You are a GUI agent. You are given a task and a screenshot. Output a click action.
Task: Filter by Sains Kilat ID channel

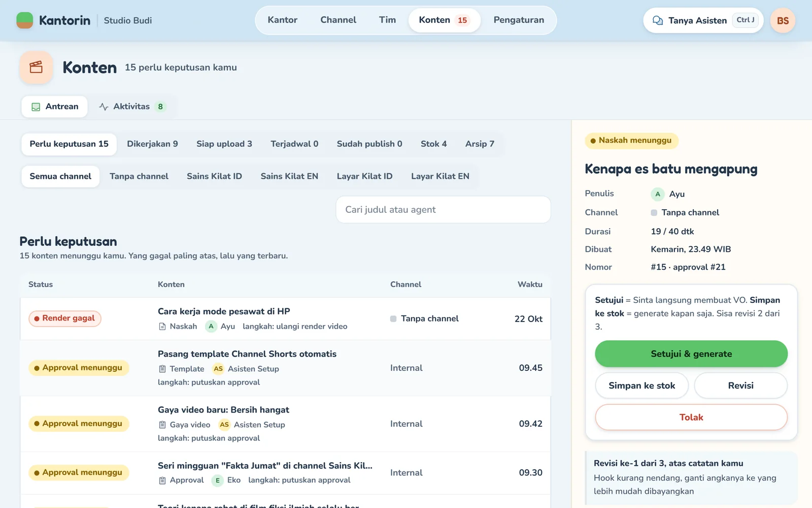click(x=214, y=177)
